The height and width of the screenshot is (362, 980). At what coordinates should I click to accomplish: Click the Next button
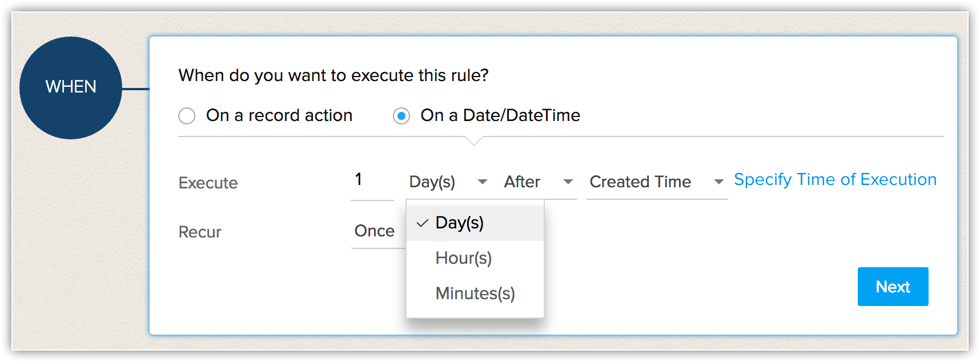coord(893,287)
